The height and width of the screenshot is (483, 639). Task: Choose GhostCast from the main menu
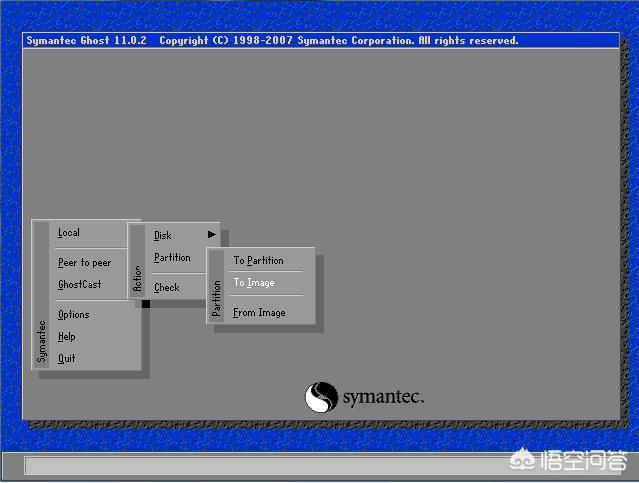click(79, 284)
